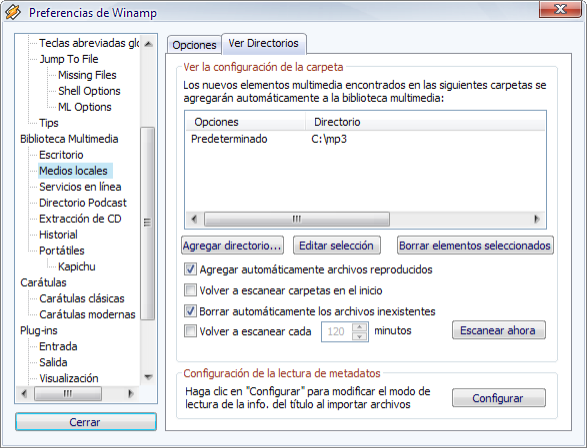Enable Volver a escanear carpetas en el inicio
The width and height of the screenshot is (587, 448).
(x=190, y=290)
